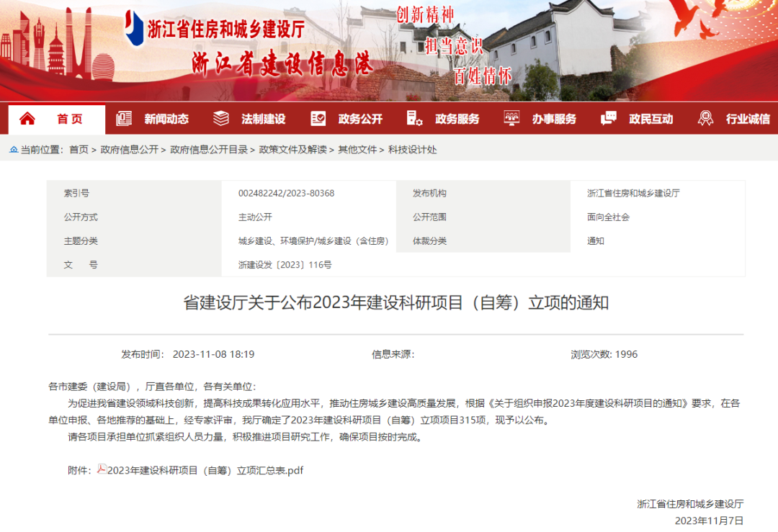778x532 pixels.
Task: Go to 政务服务 menu section
Action: pyautogui.click(x=457, y=120)
